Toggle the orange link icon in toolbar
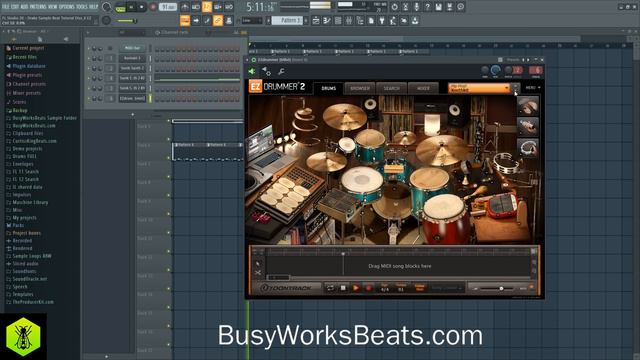The width and height of the screenshot is (640, 360). pos(218,20)
